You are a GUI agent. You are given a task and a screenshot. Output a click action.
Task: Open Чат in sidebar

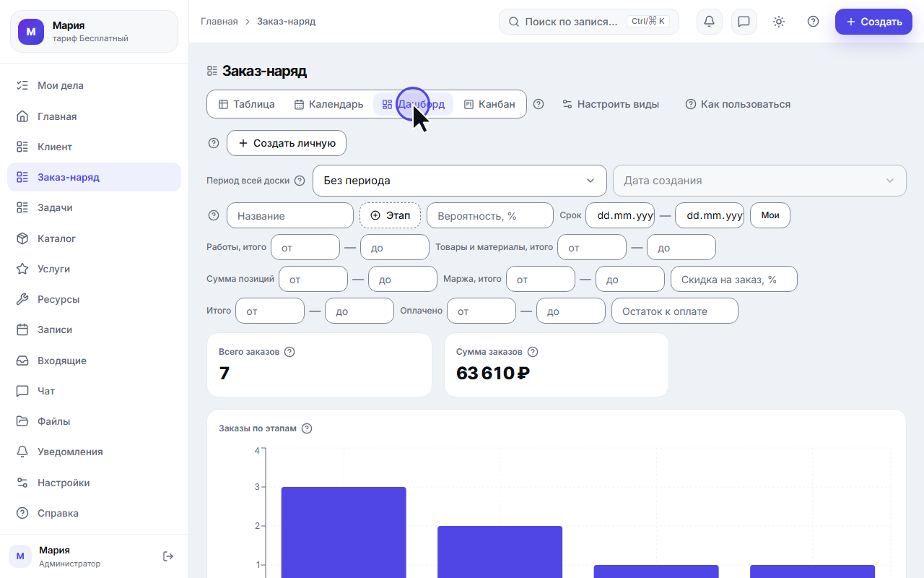point(94,391)
